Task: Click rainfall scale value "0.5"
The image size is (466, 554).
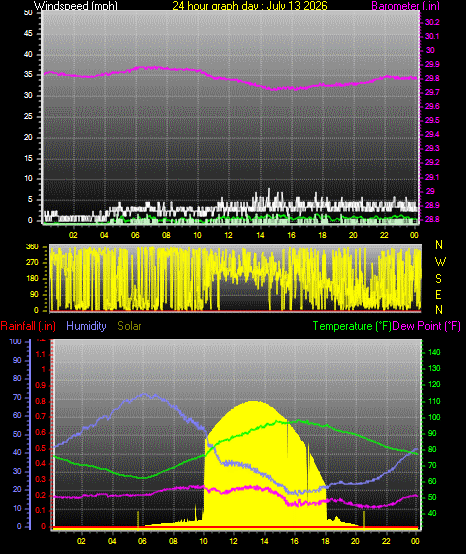Action: click(x=41, y=448)
